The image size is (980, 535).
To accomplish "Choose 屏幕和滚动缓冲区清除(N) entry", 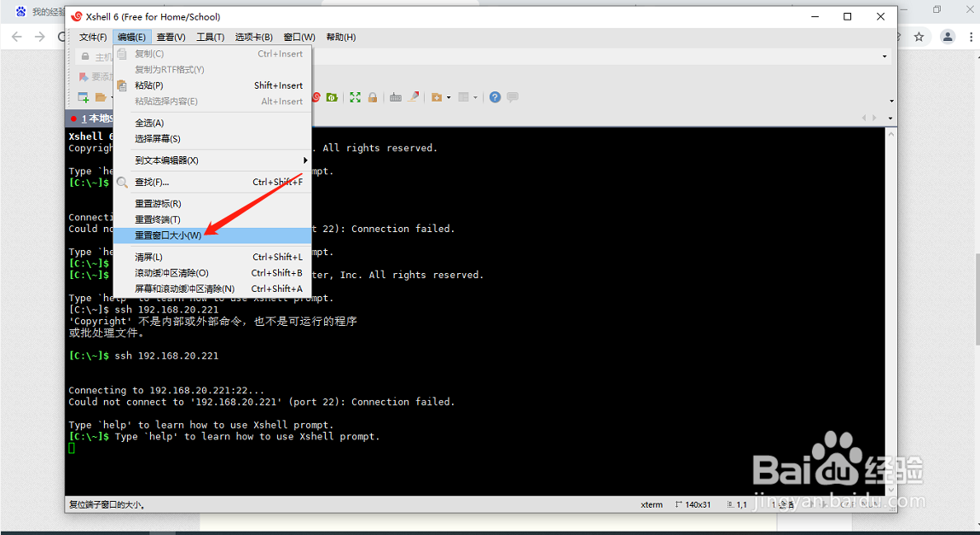I will 212,288.
